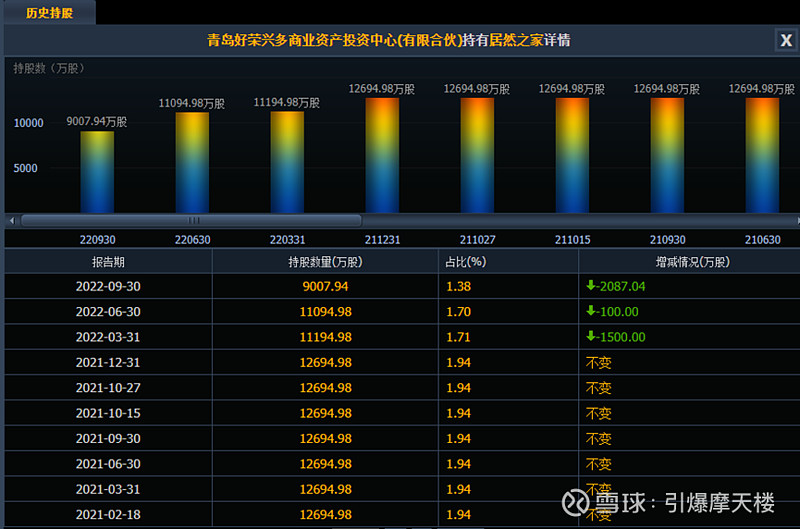Click the green down arrow beside -100.00
800x529 pixels.
[591, 311]
